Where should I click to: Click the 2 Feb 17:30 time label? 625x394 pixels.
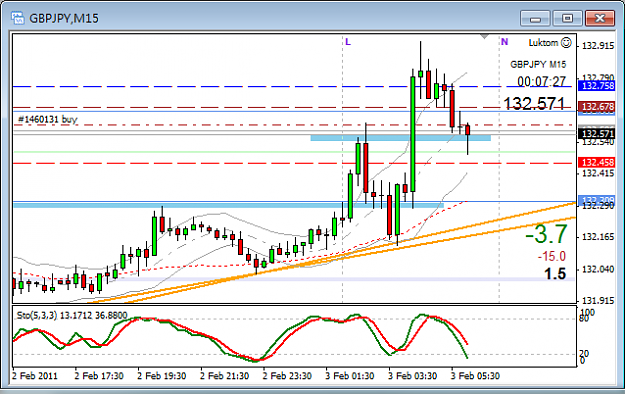click(x=99, y=376)
